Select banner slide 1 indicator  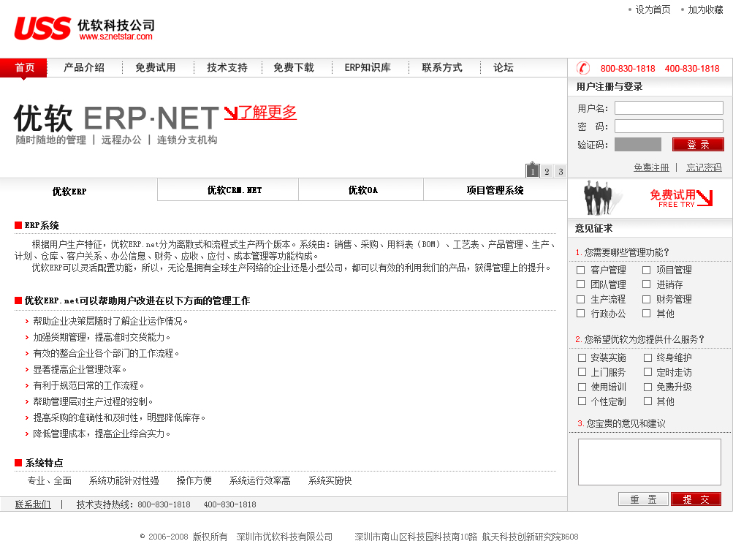pyautogui.click(x=533, y=171)
